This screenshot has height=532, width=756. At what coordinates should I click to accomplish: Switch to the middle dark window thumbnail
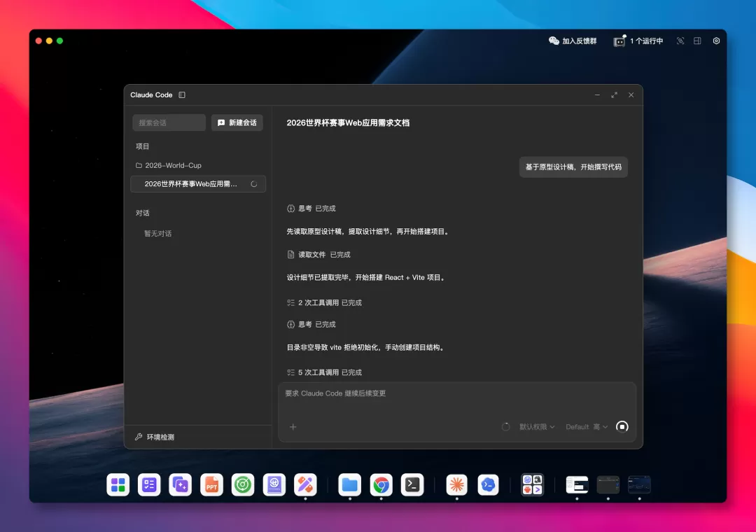(608, 484)
